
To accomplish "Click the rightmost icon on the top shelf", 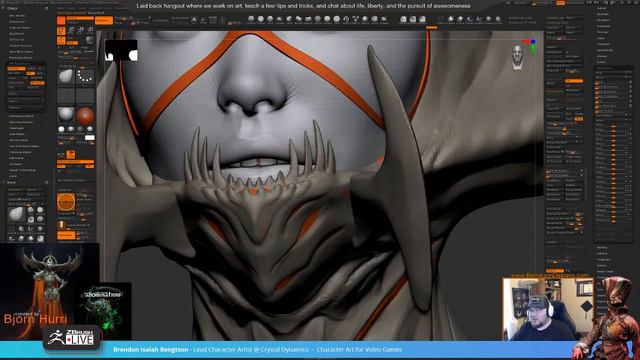I will tap(498, 19).
